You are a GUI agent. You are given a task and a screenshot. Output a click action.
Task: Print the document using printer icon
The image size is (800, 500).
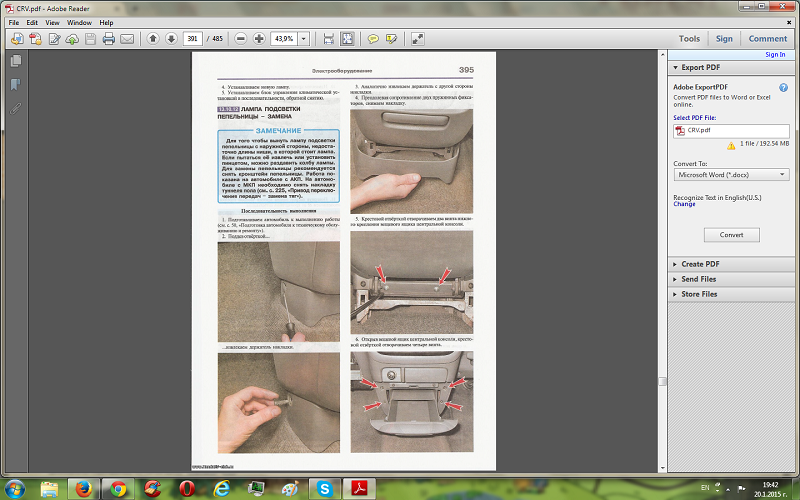click(x=108, y=39)
